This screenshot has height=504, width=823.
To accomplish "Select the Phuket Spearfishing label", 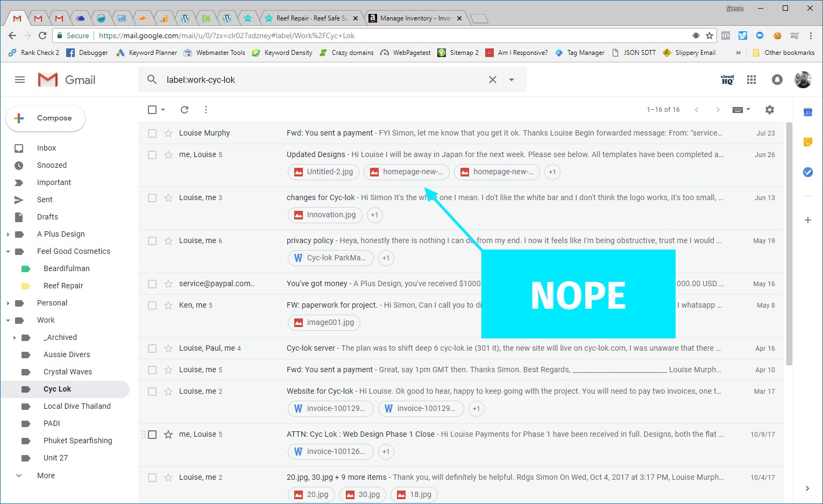I will coord(78,441).
